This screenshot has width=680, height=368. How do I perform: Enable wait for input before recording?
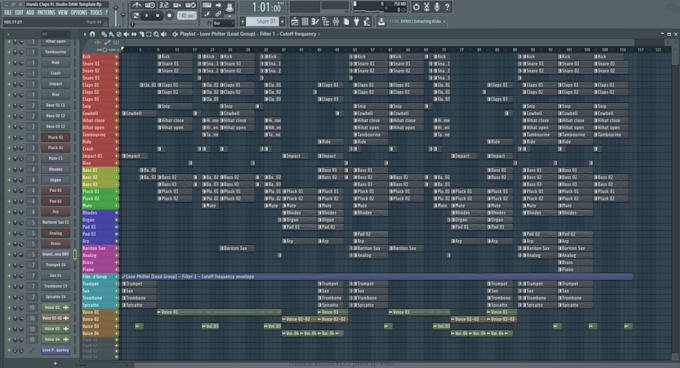(x=150, y=5)
